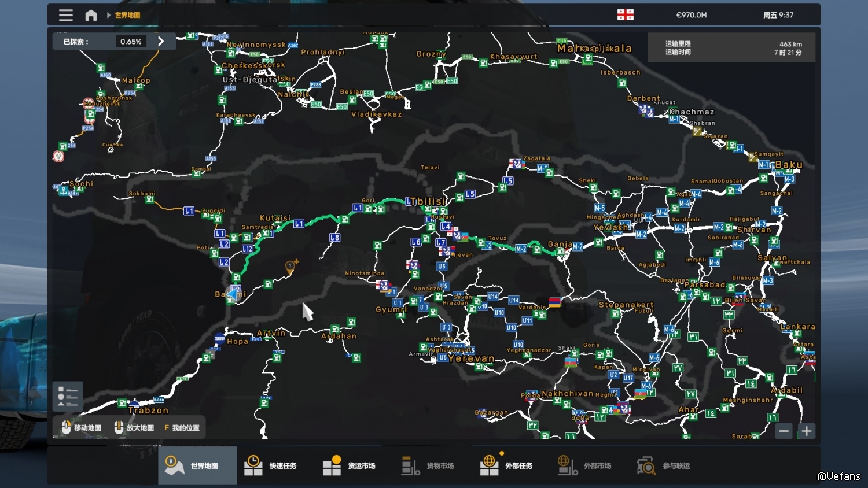
Task: Click the 放大地图 hint
Action: [134, 428]
